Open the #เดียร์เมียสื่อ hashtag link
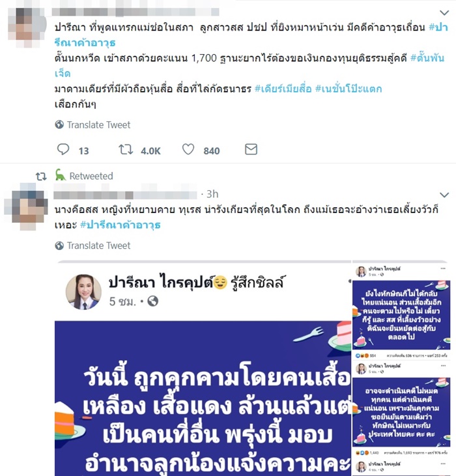This screenshot has height=476, width=456. [x=283, y=89]
